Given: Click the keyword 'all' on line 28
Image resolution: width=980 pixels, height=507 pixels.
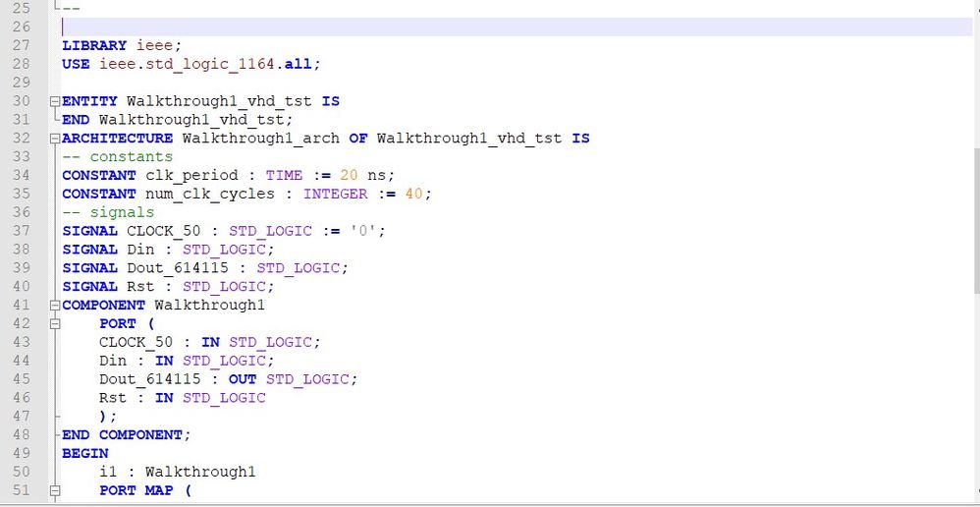Looking at the screenshot, I should tap(298, 65).
